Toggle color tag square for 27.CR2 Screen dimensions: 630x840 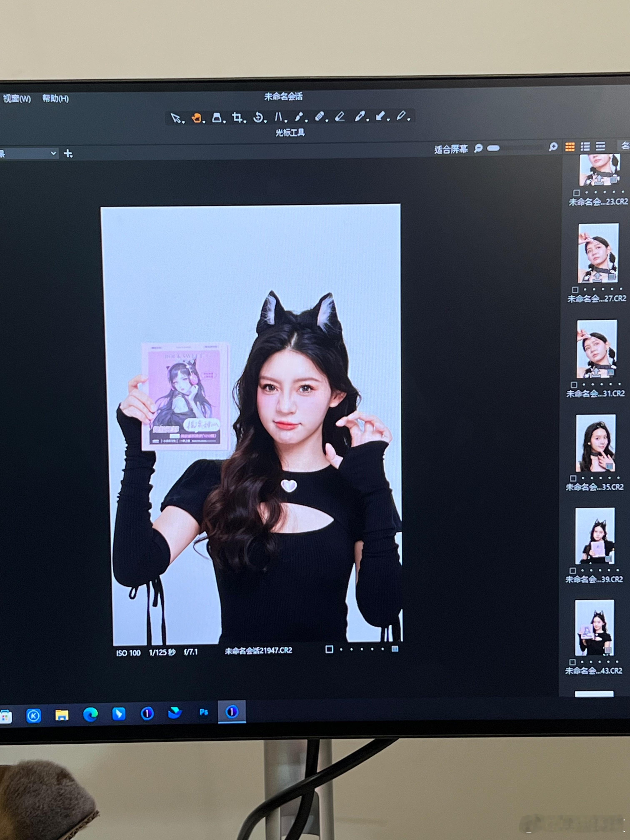tap(575, 290)
